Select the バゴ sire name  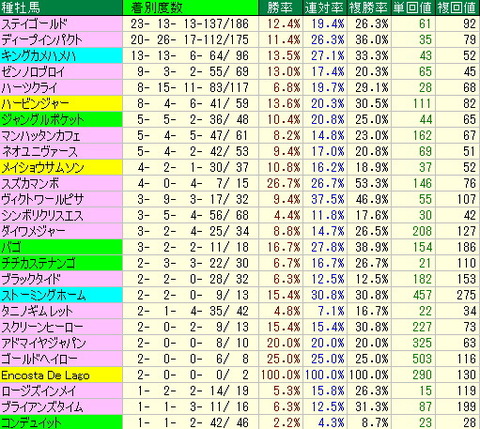11,248
